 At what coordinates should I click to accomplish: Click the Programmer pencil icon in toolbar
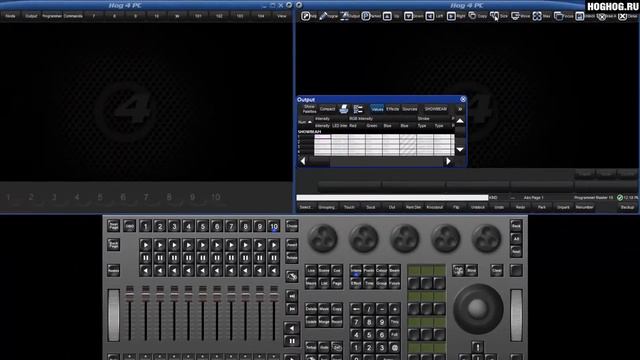pos(323,16)
